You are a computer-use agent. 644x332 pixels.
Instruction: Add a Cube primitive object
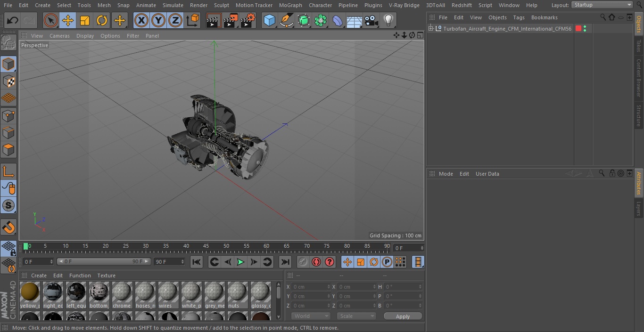point(269,20)
